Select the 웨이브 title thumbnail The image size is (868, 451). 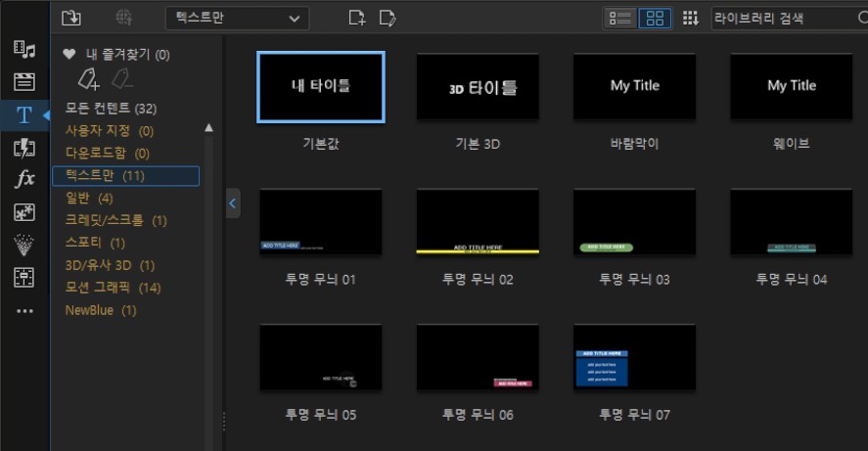791,87
